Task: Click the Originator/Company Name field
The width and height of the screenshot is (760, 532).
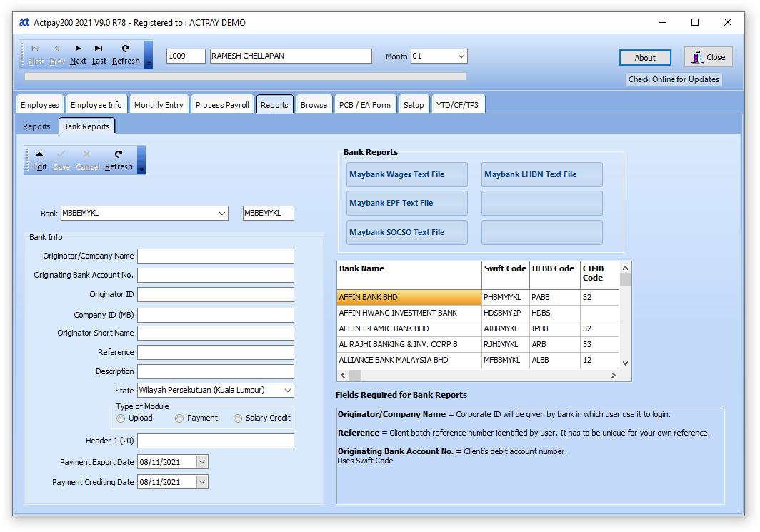Action: coord(215,256)
